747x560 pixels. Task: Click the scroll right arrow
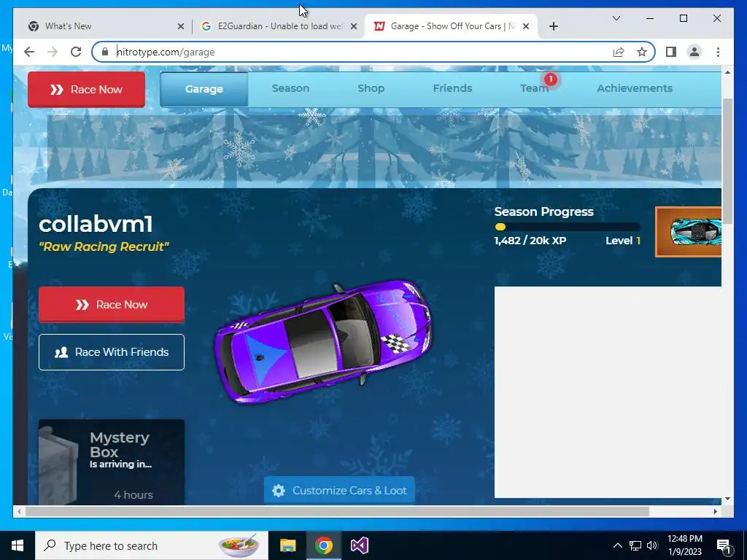tap(716, 511)
